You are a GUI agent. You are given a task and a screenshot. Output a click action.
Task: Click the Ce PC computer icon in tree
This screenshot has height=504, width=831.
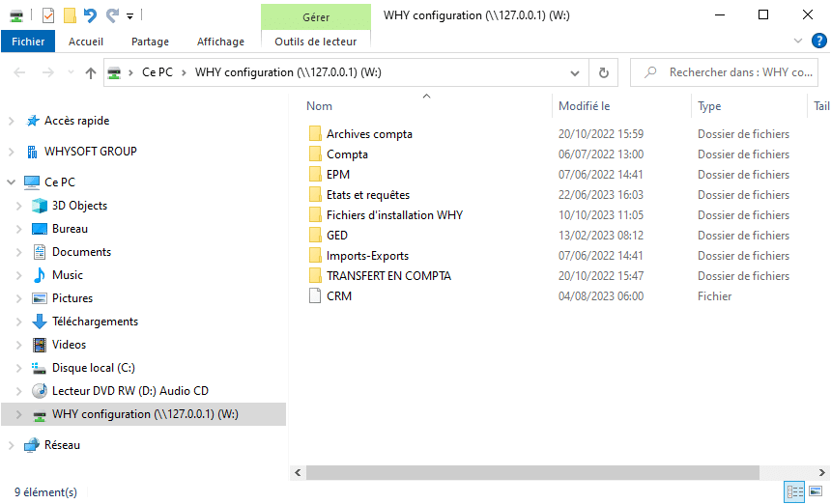pos(32,182)
